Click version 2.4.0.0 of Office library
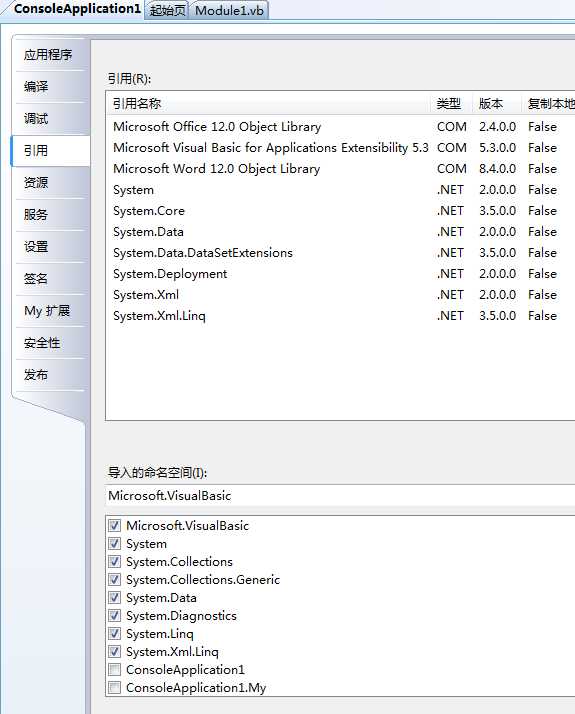 point(497,127)
